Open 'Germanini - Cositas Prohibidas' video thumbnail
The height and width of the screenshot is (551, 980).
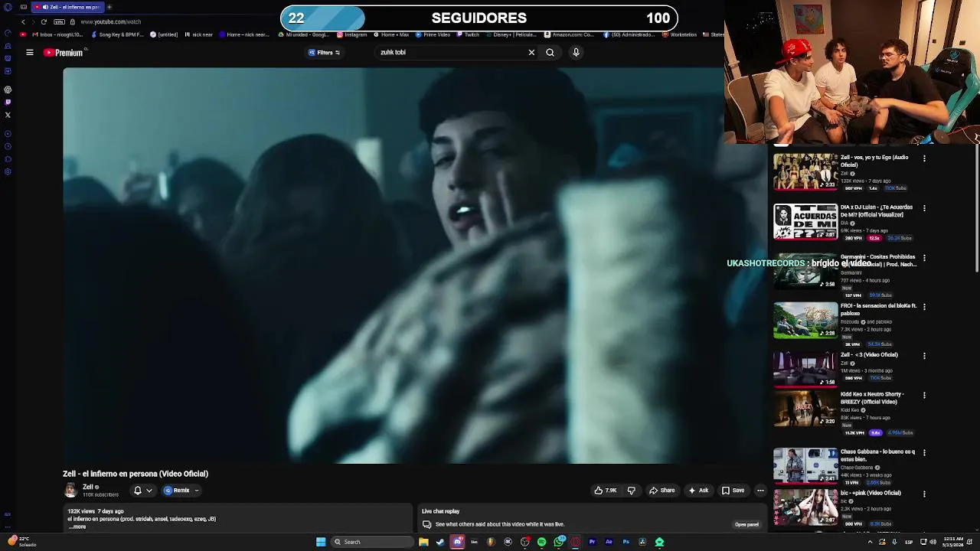point(805,271)
